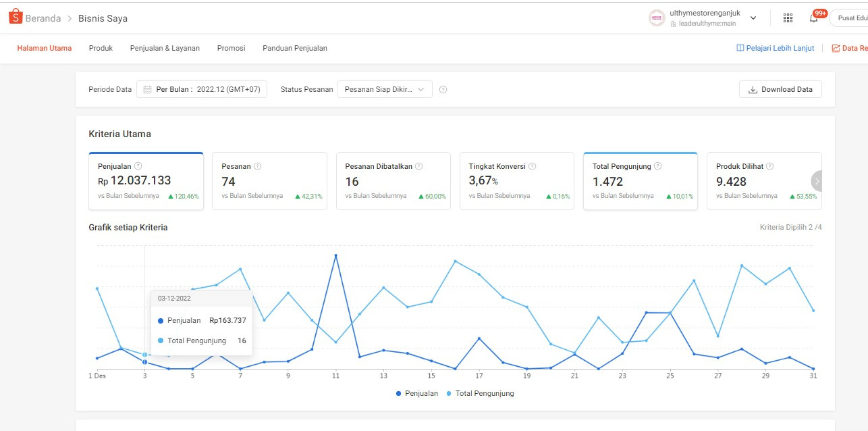Toggle Penjualan series in chart legend

pyautogui.click(x=417, y=393)
